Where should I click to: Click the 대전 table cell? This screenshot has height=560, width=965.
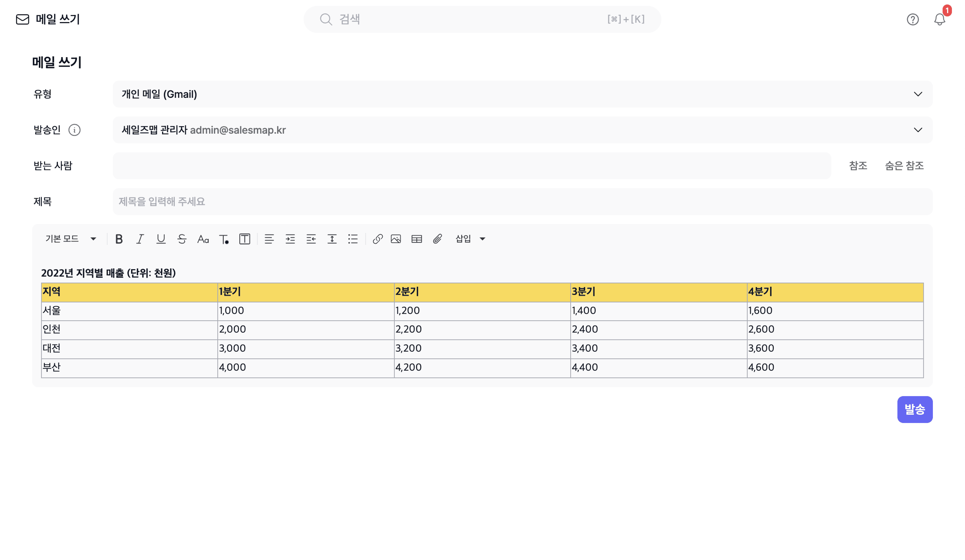[x=129, y=349]
